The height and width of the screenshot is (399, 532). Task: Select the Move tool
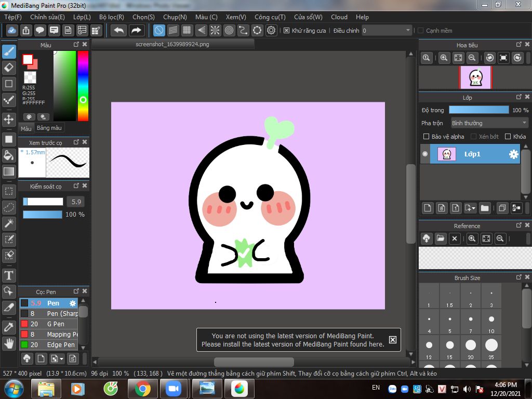(9, 119)
